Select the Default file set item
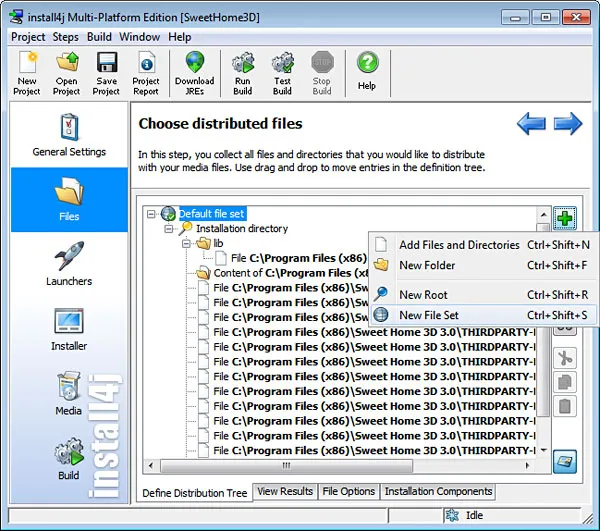Viewport: 600px width, 531px height. click(x=212, y=214)
